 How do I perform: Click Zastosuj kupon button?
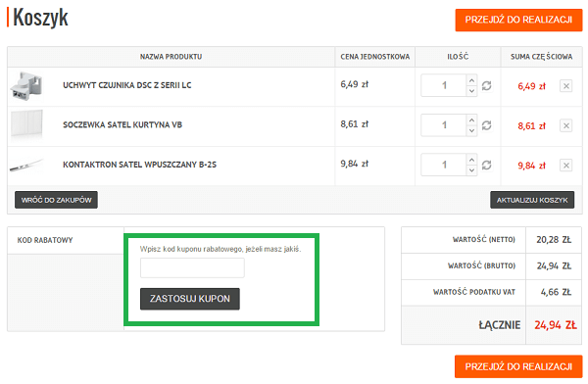click(190, 299)
